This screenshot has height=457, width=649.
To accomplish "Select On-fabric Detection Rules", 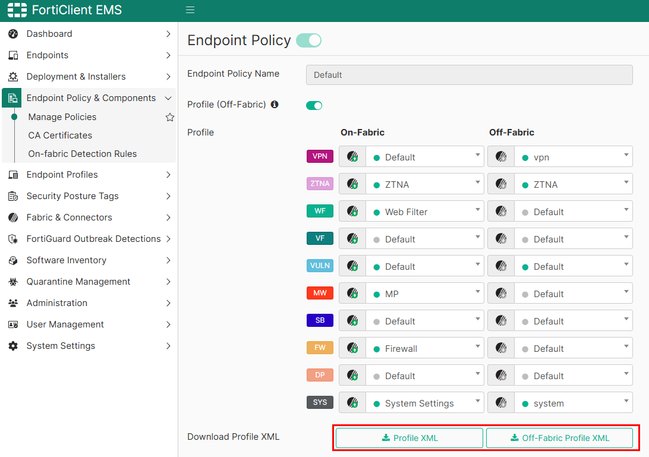I will click(x=82, y=154).
